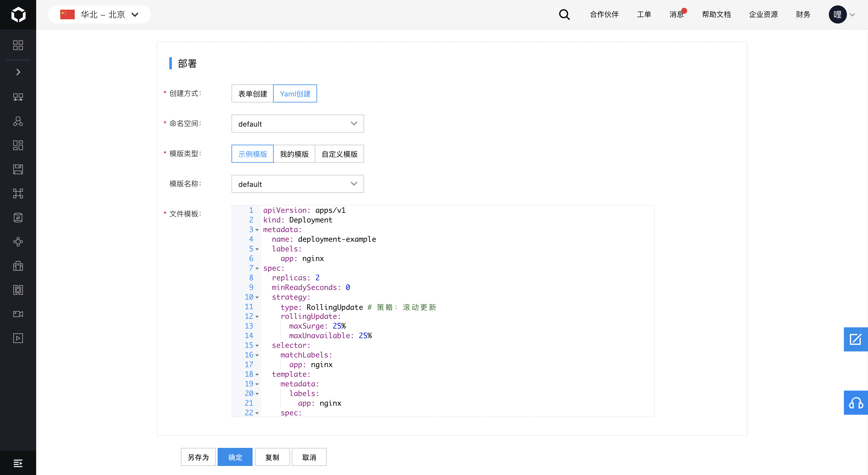Image resolution: width=868 pixels, height=475 pixels.
Task: Open the network topology sidebar icon
Action: click(x=18, y=97)
